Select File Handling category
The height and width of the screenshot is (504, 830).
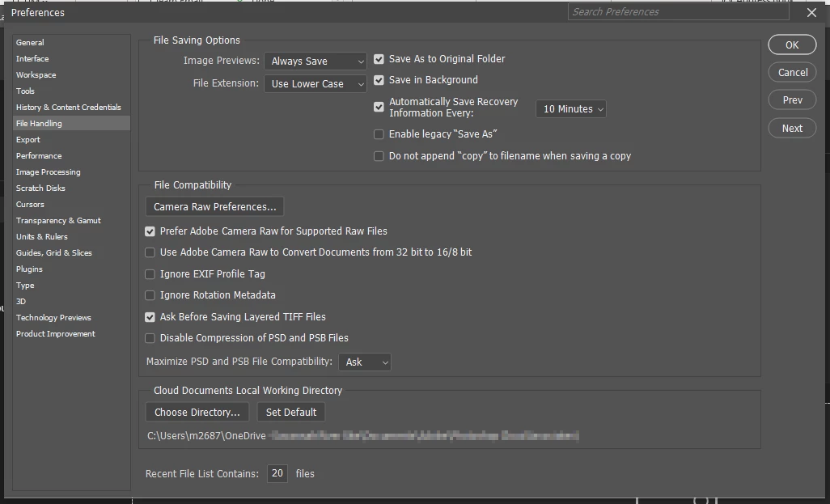[71, 123]
